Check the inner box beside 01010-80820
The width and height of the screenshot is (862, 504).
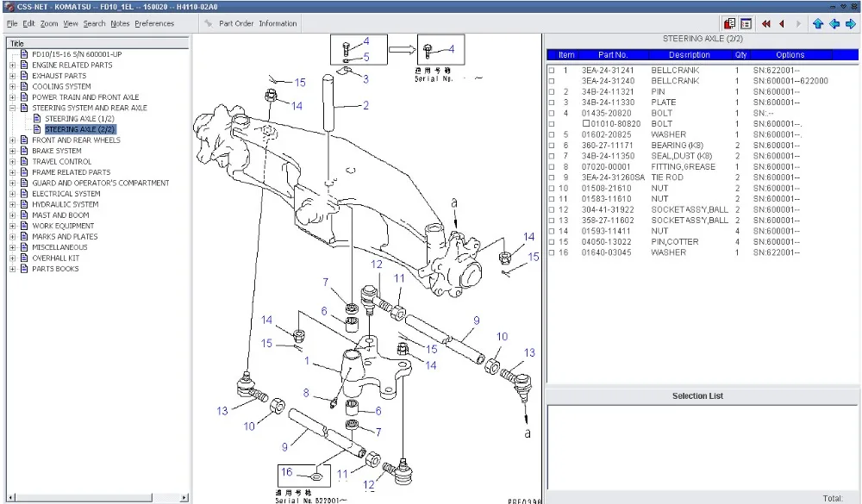point(586,124)
